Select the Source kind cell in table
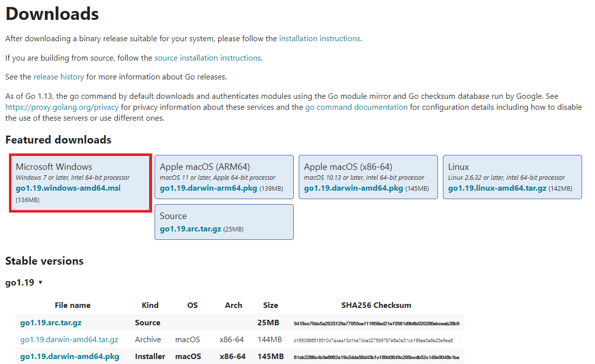The width and height of the screenshot is (595, 364). (148, 323)
